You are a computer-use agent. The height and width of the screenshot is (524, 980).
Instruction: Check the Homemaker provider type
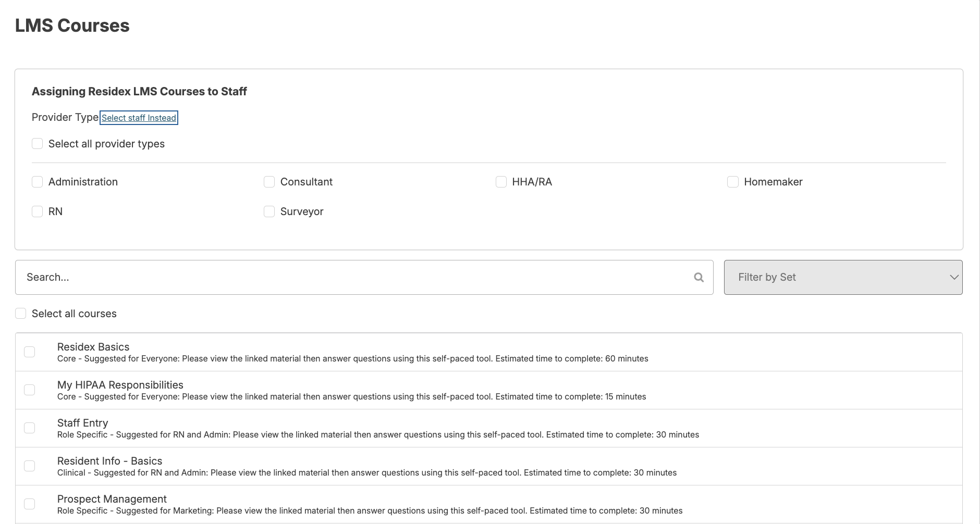(732, 181)
